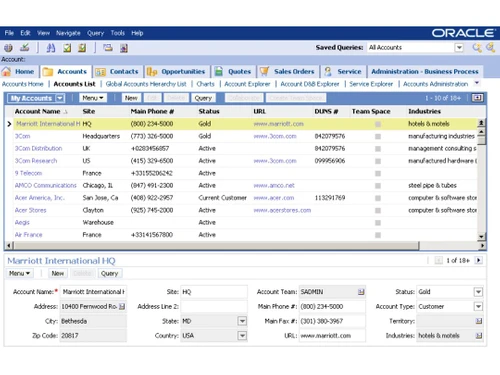Image resolution: width=500 pixels, height=375 pixels.
Task: Click Query button in list applet
Action: pyautogui.click(x=203, y=98)
